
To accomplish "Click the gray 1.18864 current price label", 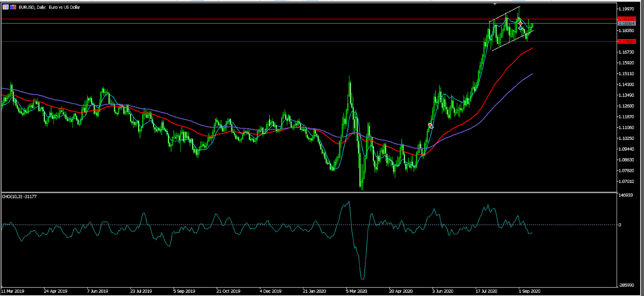I will [x=626, y=24].
